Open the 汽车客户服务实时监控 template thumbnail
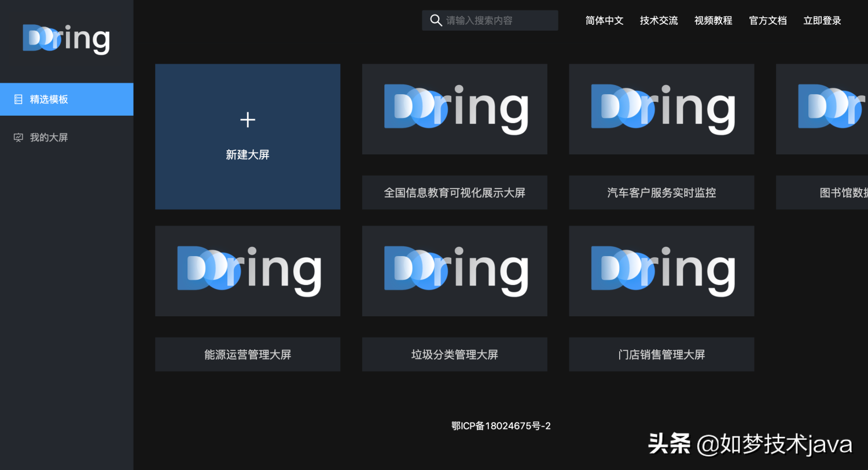The height and width of the screenshot is (470, 868). coord(661,109)
